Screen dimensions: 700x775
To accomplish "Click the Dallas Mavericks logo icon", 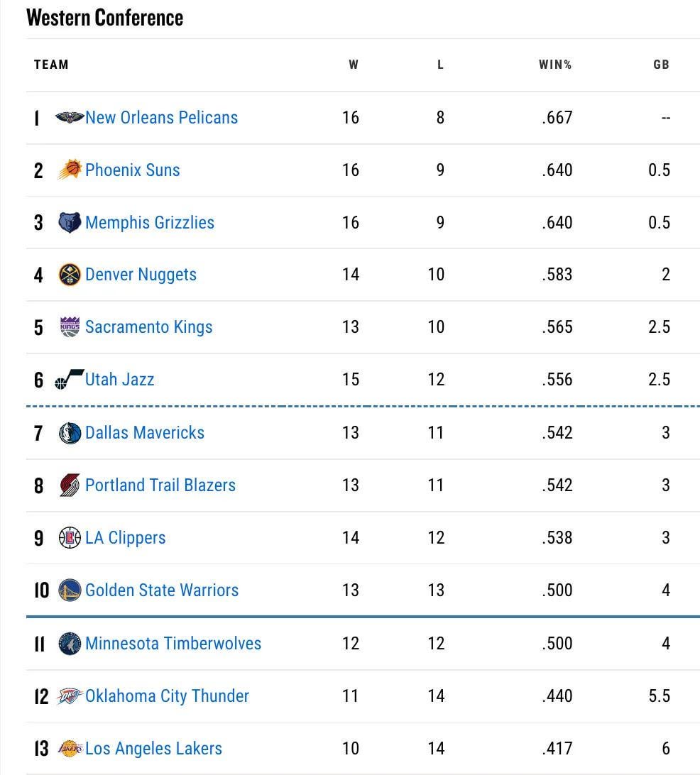I will click(x=70, y=432).
